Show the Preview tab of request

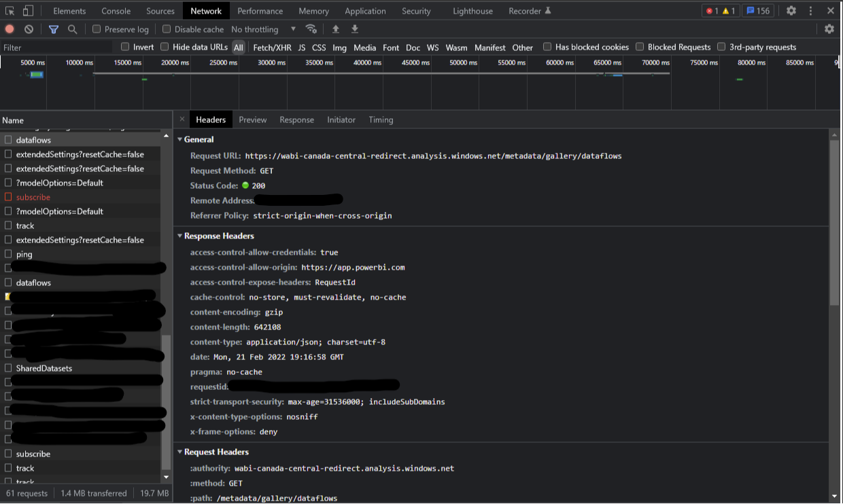point(253,120)
